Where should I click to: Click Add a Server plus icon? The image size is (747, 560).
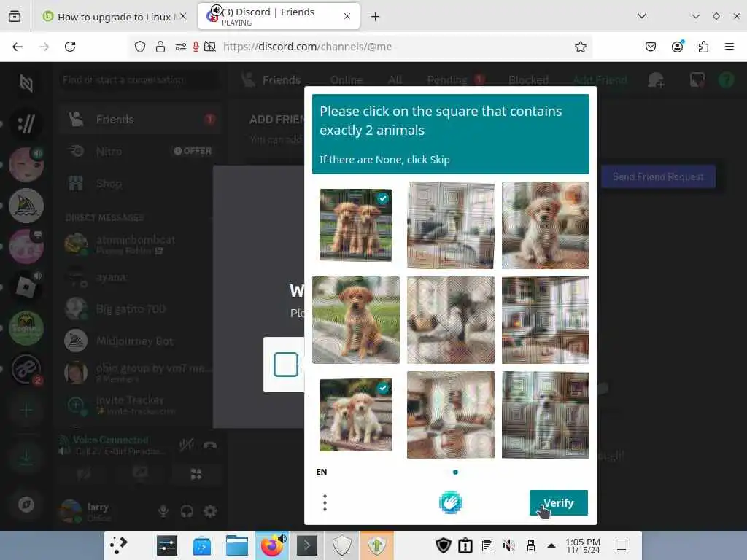[26, 410]
